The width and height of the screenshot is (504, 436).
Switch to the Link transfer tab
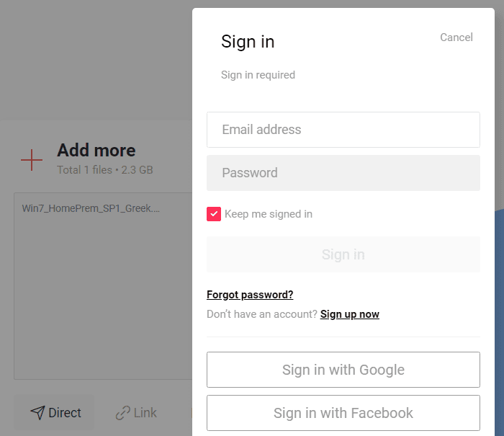point(136,413)
